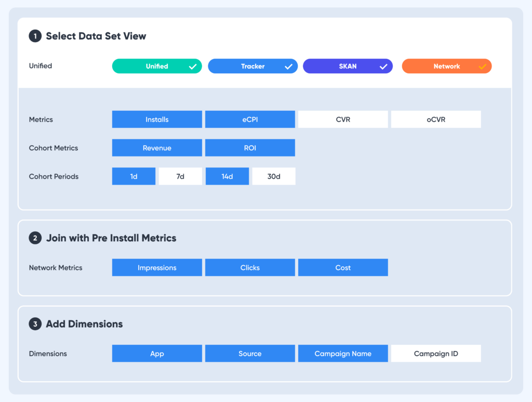Image resolution: width=532 pixels, height=402 pixels.
Task: Select the Unified data set view pill
Action: click(x=157, y=66)
